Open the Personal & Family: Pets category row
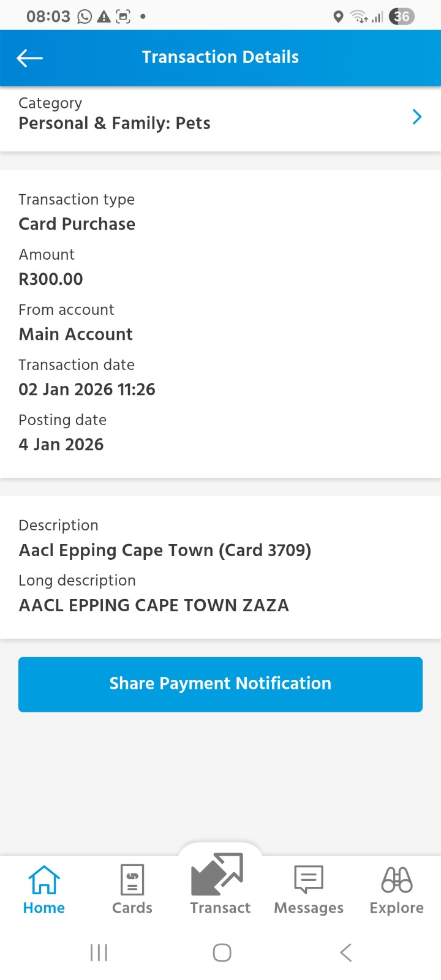 tap(221, 119)
